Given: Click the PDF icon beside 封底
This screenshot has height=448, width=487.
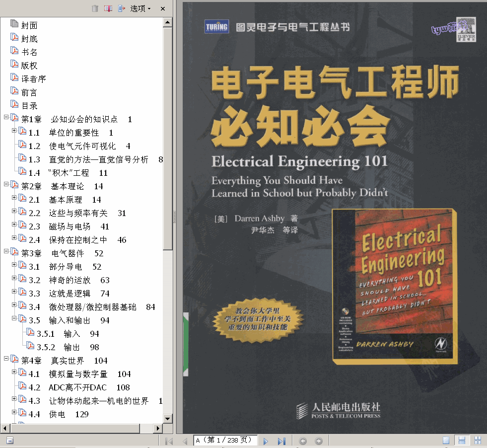Looking at the screenshot, I should pos(14,37).
